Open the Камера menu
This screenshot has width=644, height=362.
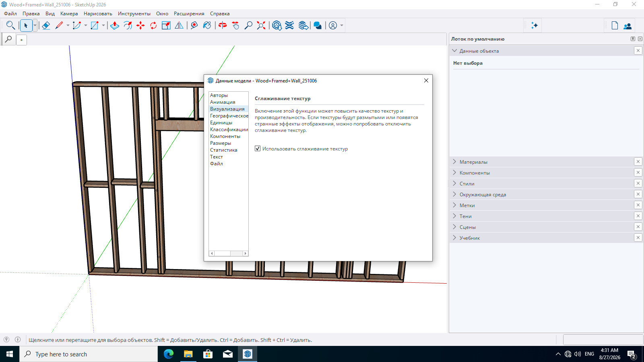(x=69, y=14)
